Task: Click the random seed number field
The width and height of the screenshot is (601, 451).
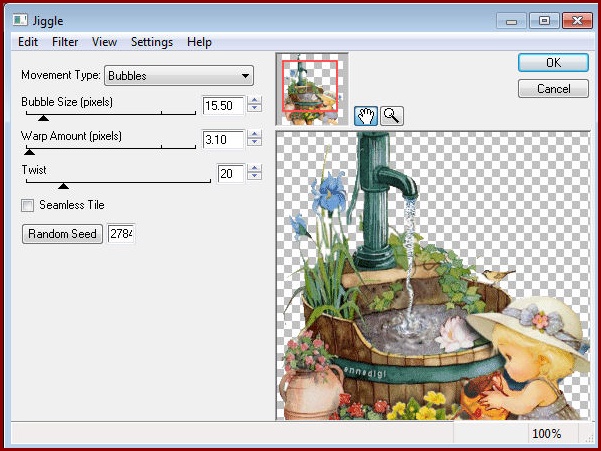Action: point(121,233)
